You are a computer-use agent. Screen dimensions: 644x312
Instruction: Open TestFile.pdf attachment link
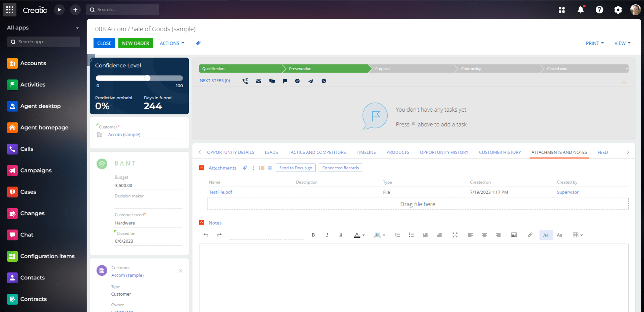220,192
